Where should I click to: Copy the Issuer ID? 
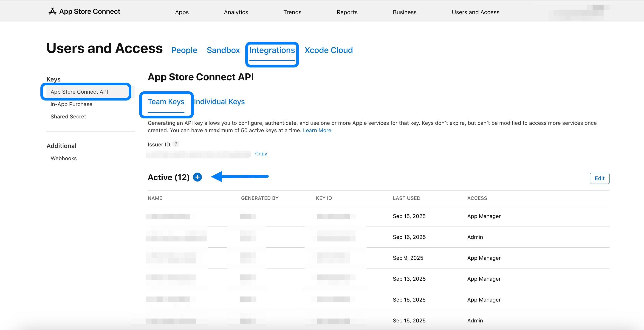pyautogui.click(x=261, y=154)
